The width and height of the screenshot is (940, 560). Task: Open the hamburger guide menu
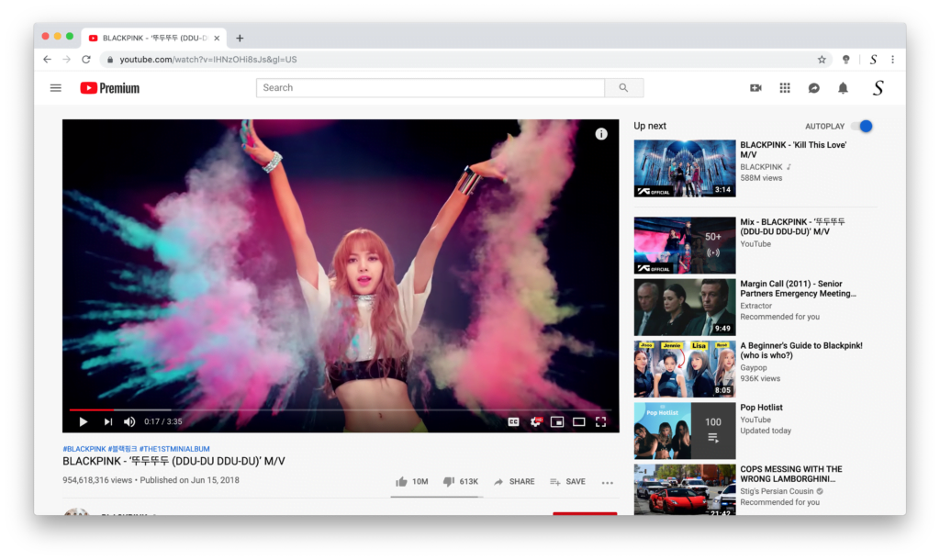(56, 88)
